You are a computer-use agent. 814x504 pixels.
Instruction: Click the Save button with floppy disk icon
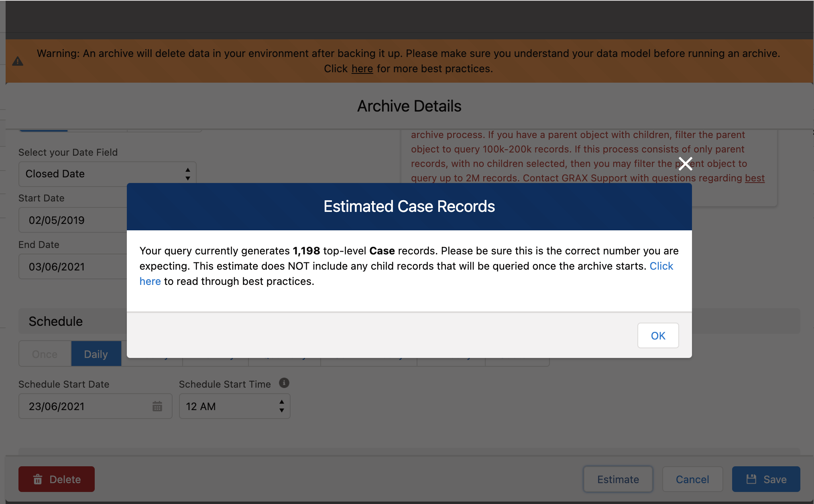point(766,479)
